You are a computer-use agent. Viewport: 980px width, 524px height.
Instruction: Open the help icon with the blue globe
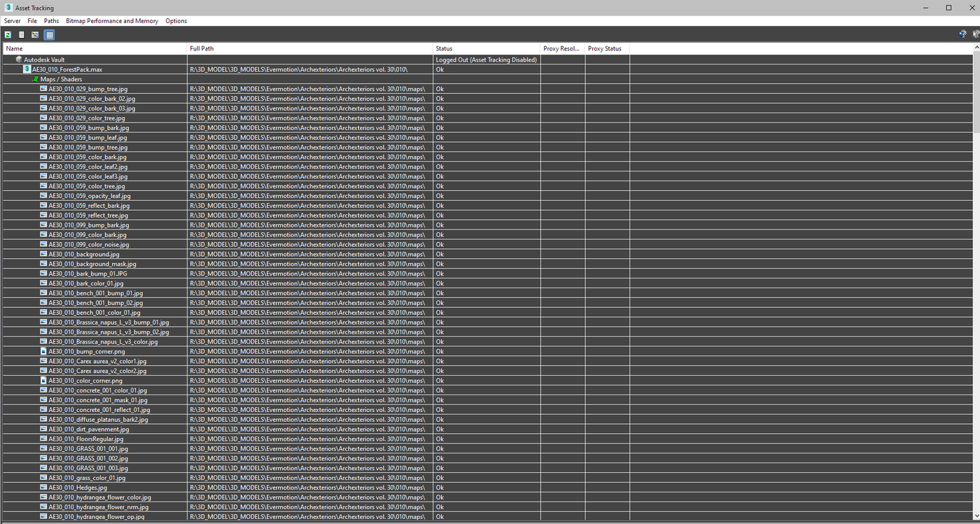[962, 34]
